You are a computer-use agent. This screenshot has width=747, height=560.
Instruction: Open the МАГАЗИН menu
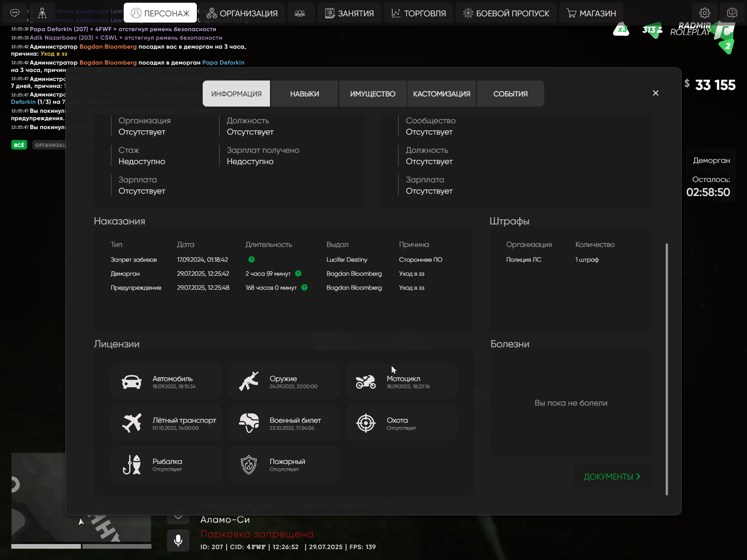click(591, 13)
